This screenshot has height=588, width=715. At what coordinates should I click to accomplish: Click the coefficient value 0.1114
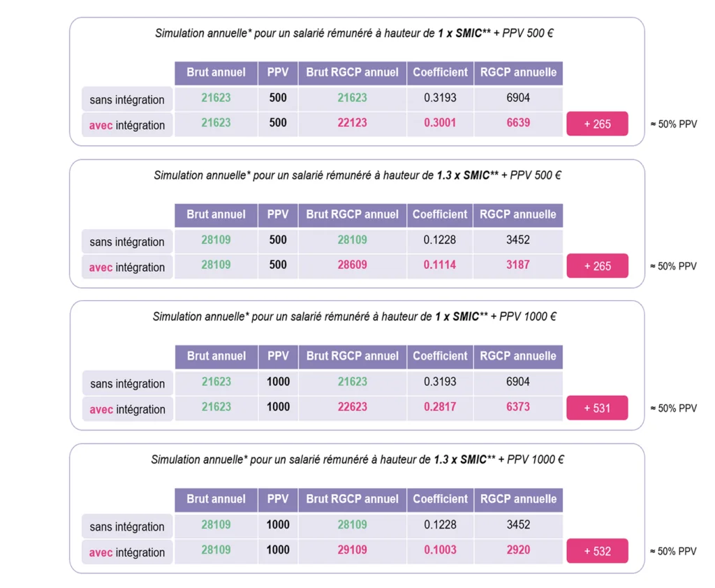tap(440, 265)
